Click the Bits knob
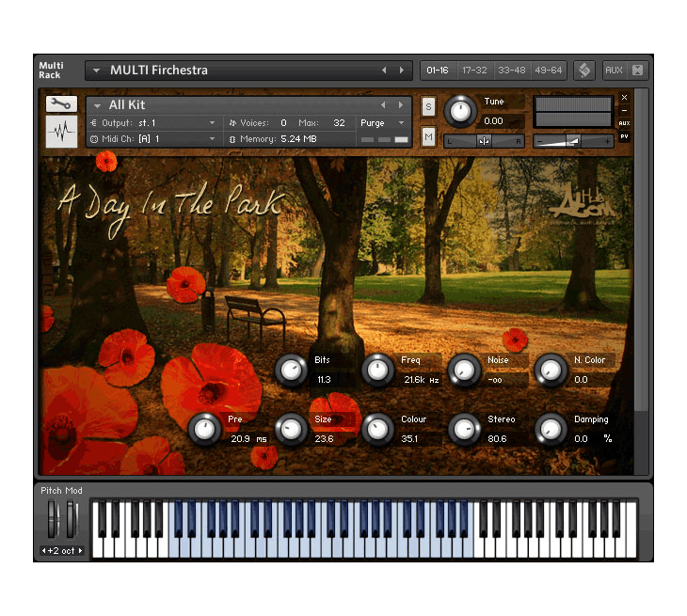 (291, 370)
